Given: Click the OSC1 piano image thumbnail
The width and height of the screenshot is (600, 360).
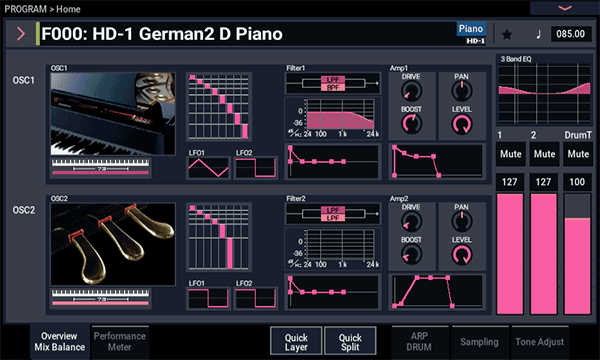Looking at the screenshot, I should click(x=113, y=114).
